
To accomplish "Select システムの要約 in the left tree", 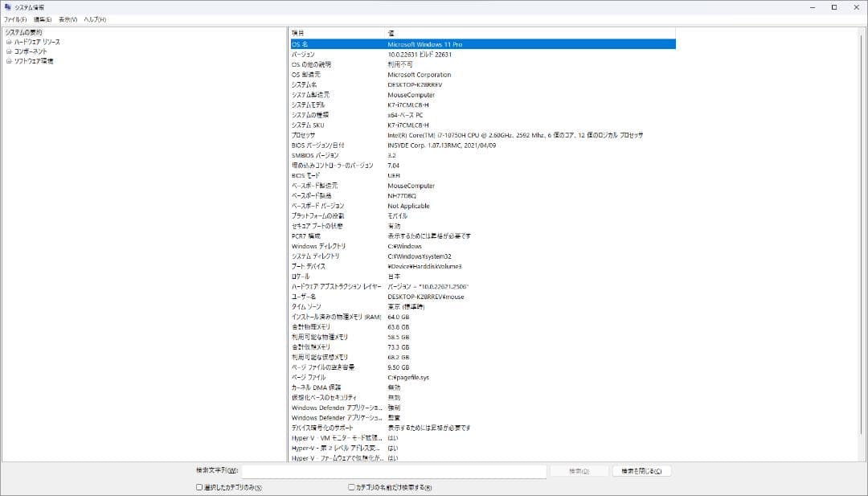I will point(23,31).
